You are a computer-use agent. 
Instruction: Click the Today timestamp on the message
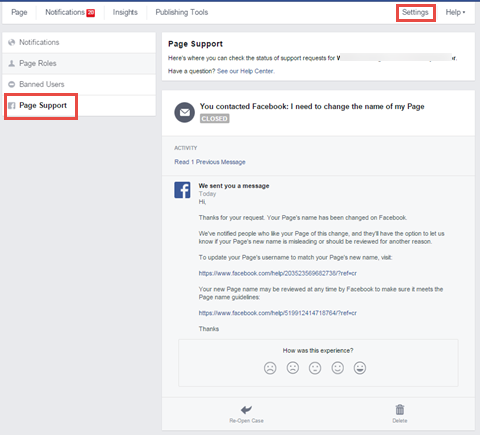click(x=207, y=194)
